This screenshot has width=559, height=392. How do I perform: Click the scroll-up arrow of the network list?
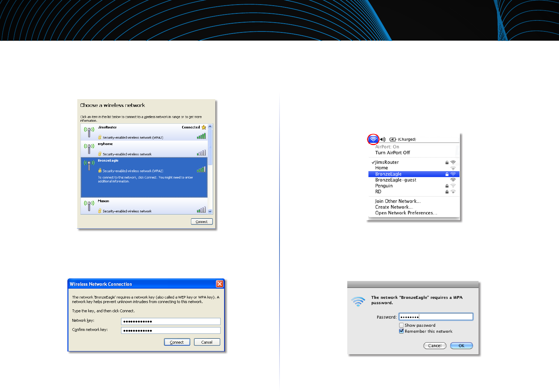pos(210,126)
